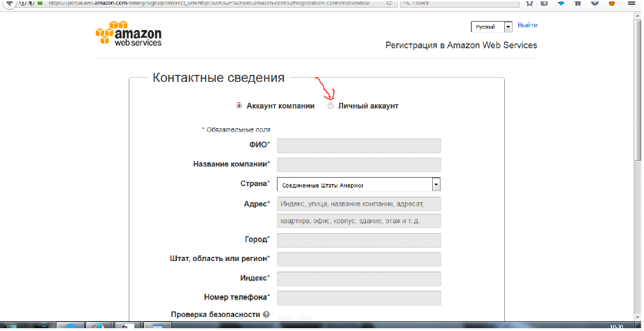The width and height of the screenshot is (644, 331).
Task: Open the Firefox home page icon
Action: (578, 3)
